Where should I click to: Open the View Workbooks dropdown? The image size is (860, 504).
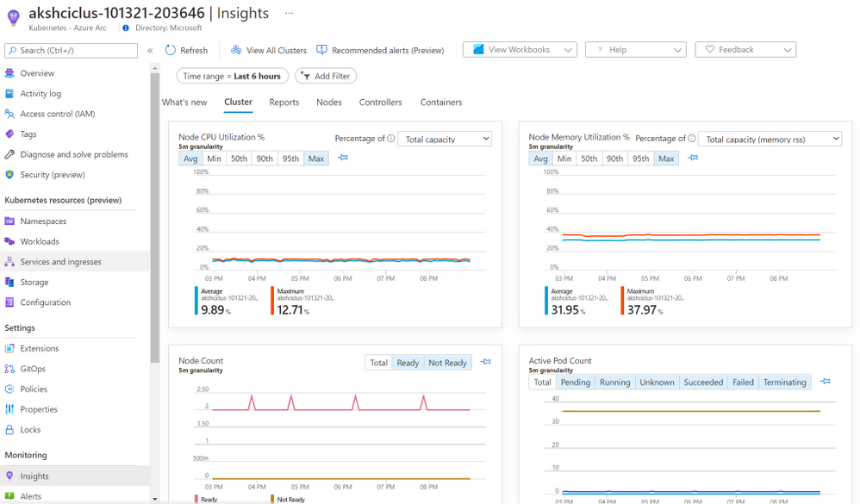[520, 49]
